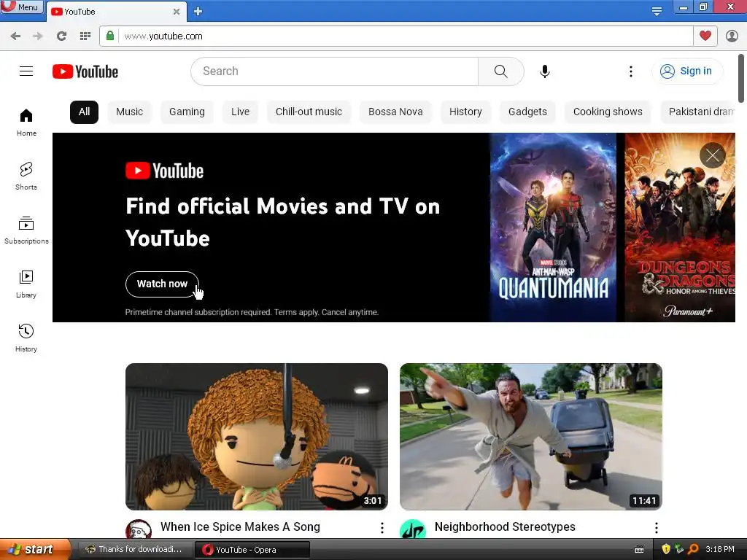Select the All filter chip
This screenshot has width=747, height=560.
[85, 112]
